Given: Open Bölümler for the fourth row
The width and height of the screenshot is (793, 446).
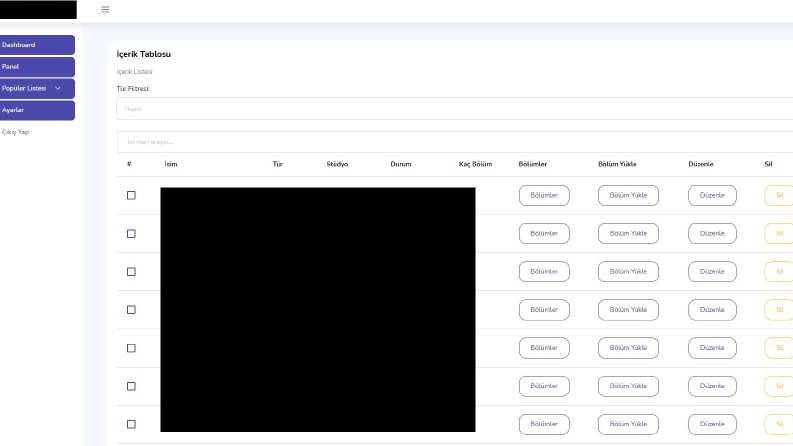Looking at the screenshot, I should (544, 309).
